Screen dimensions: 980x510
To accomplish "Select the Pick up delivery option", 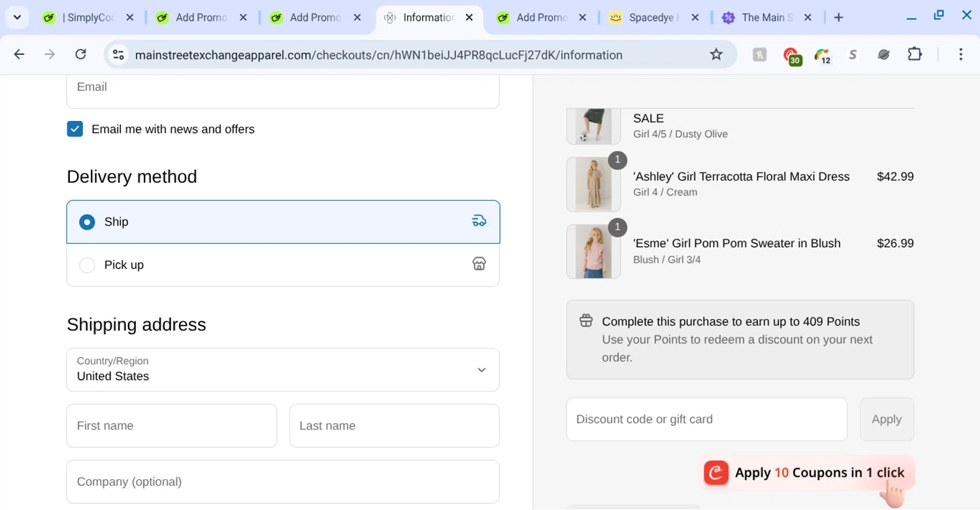I will 283,265.
